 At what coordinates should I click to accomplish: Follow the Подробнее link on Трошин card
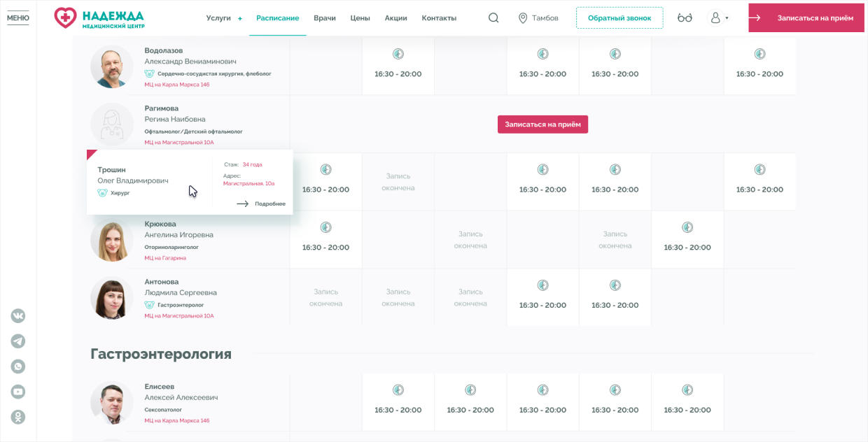point(261,204)
